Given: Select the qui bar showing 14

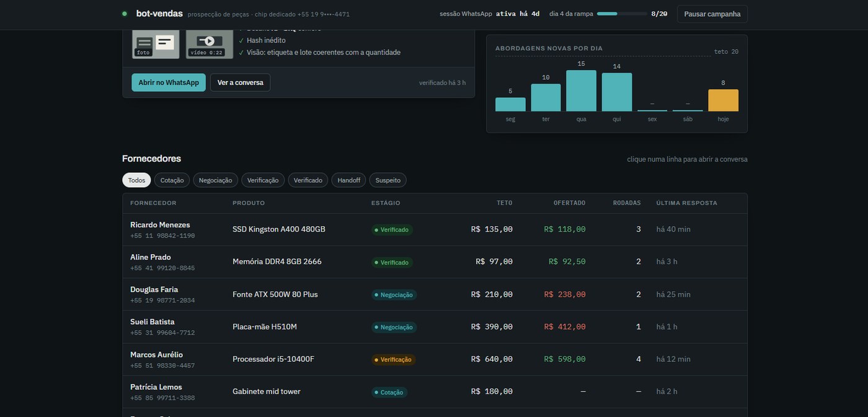Looking at the screenshot, I should point(617,92).
